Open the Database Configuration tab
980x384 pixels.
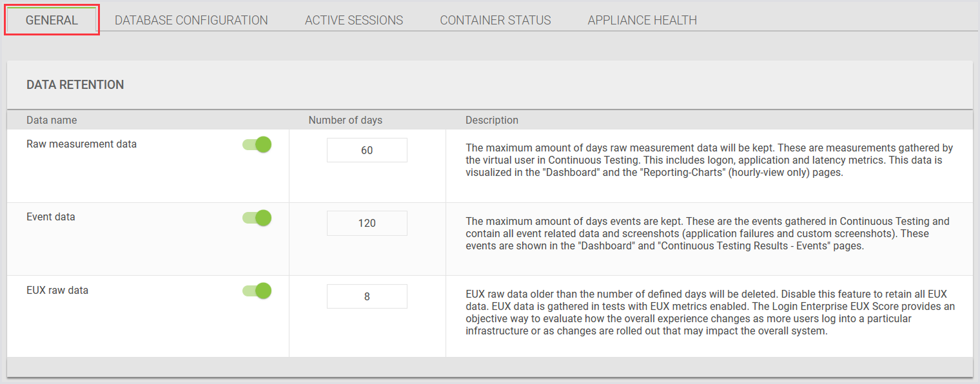(x=191, y=20)
